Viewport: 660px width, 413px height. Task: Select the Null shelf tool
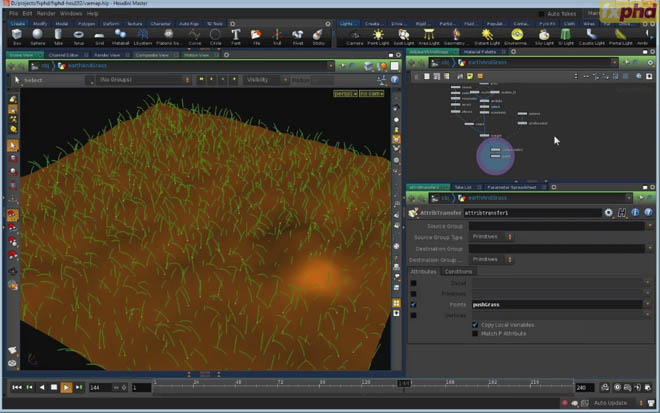coord(277,36)
